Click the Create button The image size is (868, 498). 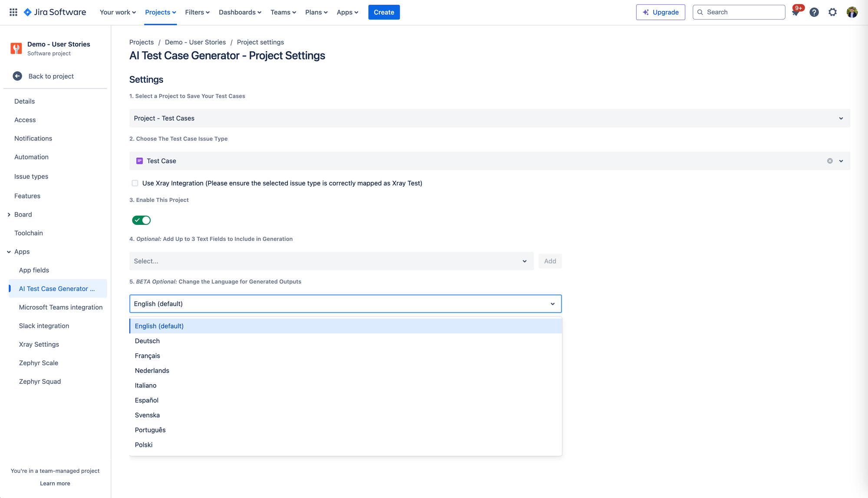384,12
